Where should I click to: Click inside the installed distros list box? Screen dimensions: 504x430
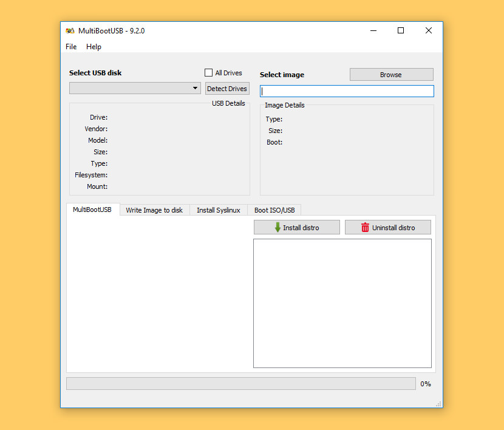point(342,302)
